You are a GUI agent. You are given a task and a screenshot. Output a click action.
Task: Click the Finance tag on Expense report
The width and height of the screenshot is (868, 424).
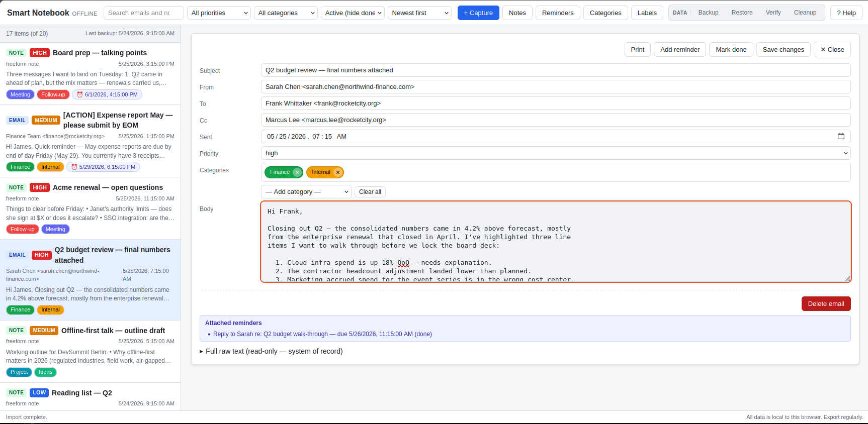tap(20, 167)
